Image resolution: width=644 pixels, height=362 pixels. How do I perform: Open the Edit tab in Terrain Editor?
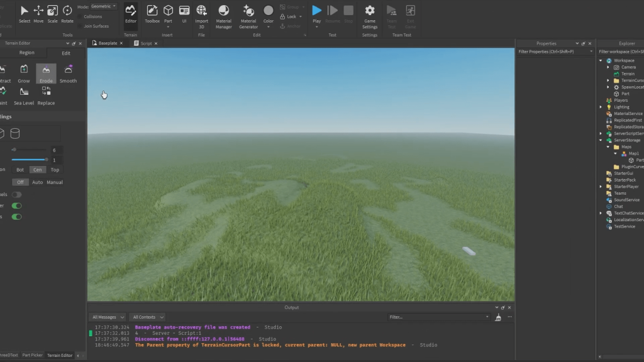(65, 53)
